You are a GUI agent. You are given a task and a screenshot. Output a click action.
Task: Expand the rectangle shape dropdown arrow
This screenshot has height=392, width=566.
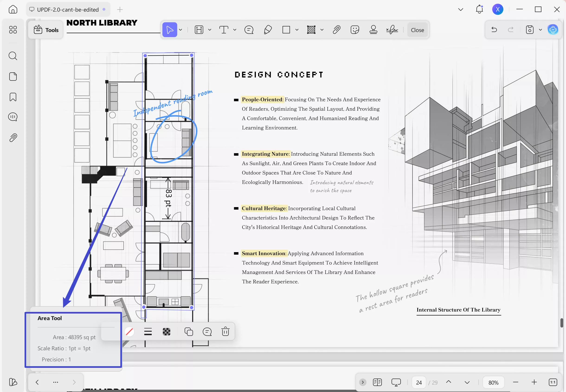coord(297,30)
